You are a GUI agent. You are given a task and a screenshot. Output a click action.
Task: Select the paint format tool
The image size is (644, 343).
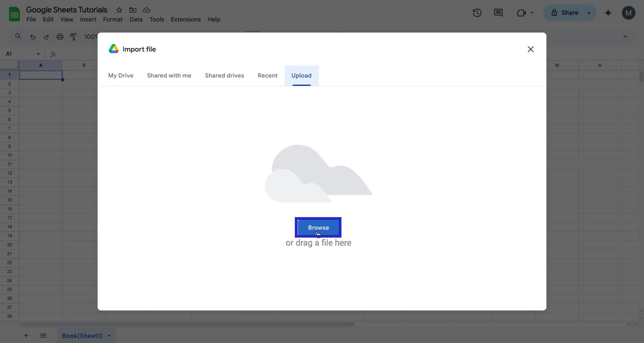click(73, 37)
